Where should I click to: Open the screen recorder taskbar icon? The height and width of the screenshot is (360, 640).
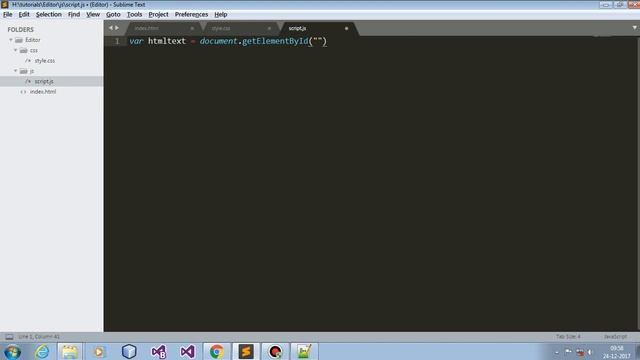(275, 352)
